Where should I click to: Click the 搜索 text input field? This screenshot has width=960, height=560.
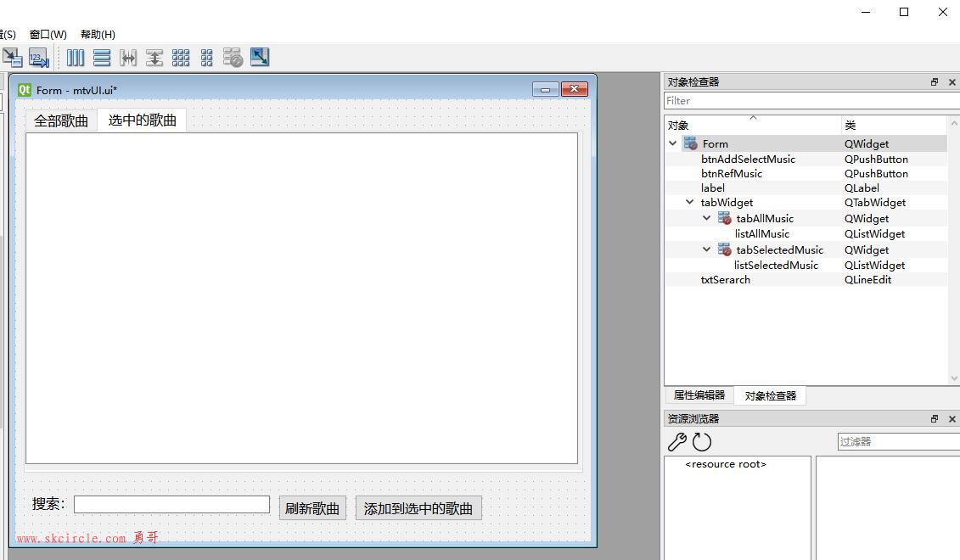(171, 504)
